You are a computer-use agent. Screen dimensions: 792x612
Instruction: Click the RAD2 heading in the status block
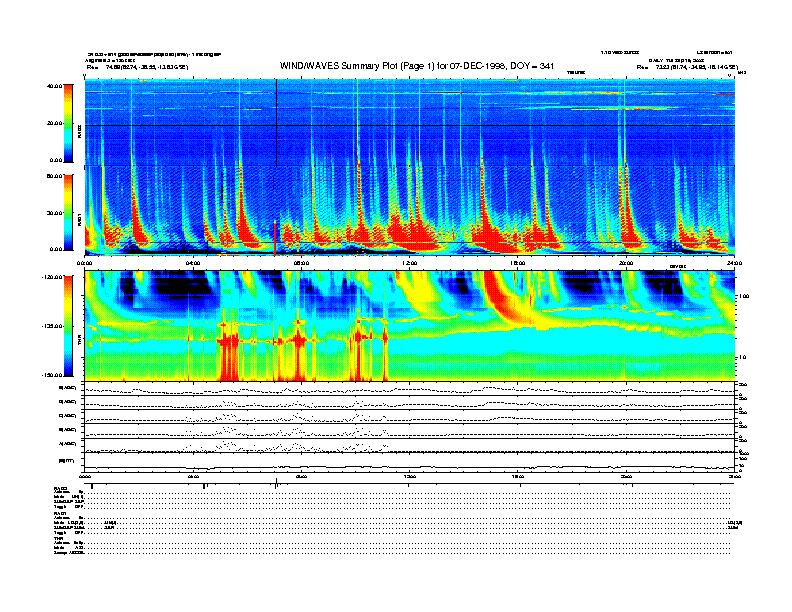click(60, 488)
